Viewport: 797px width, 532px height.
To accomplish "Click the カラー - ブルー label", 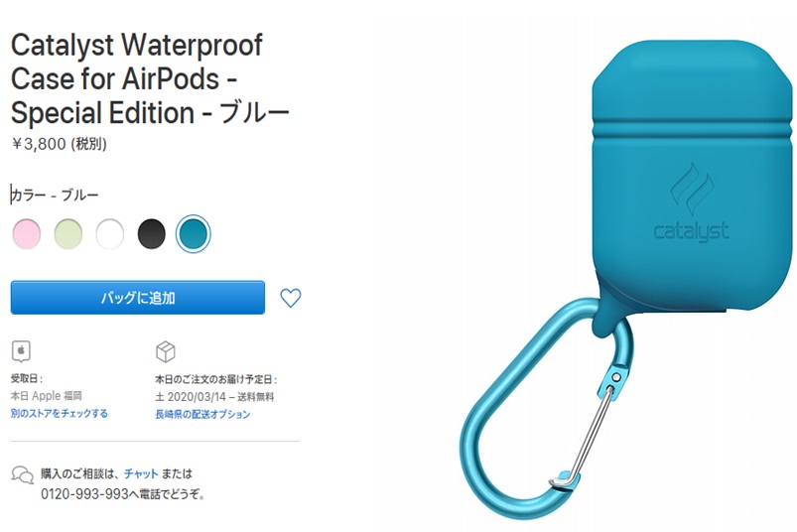I will (x=55, y=196).
